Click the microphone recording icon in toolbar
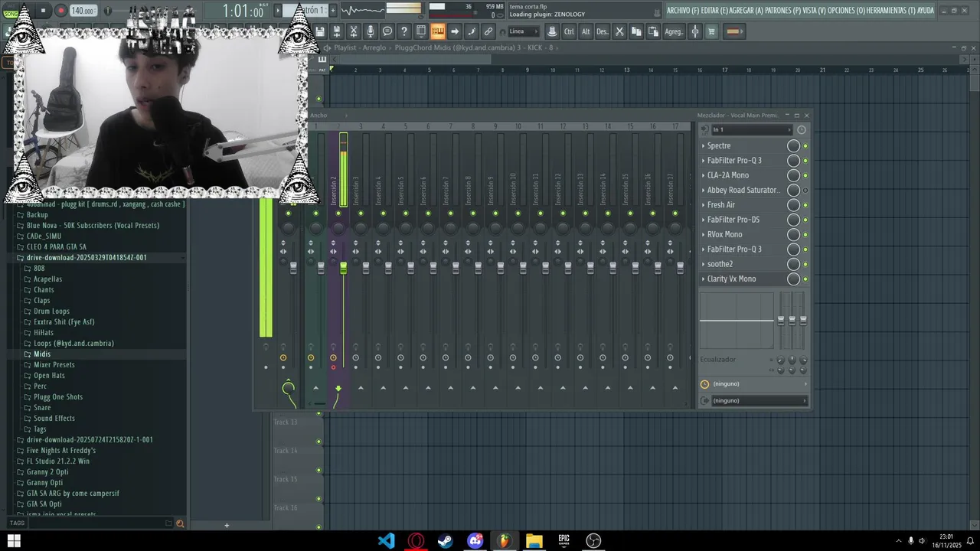Screen dimensions: 980x551 371,31
